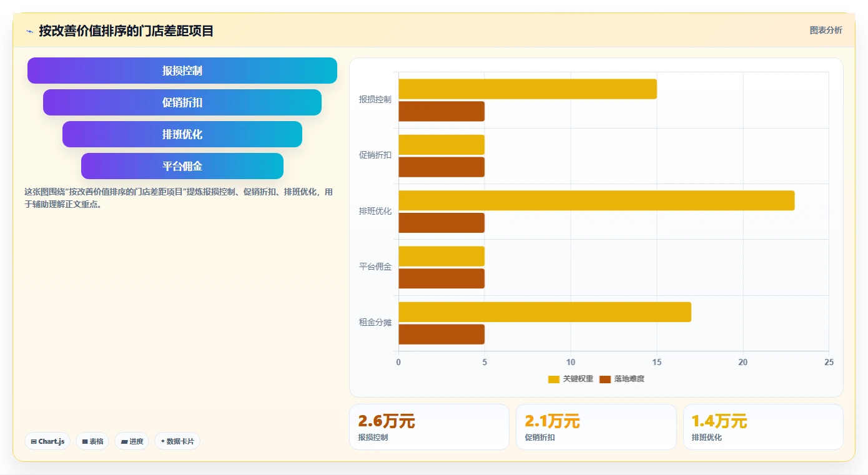Select the 促销折扣 funnel bar
Viewport: 868px width, 475px height.
[182, 102]
